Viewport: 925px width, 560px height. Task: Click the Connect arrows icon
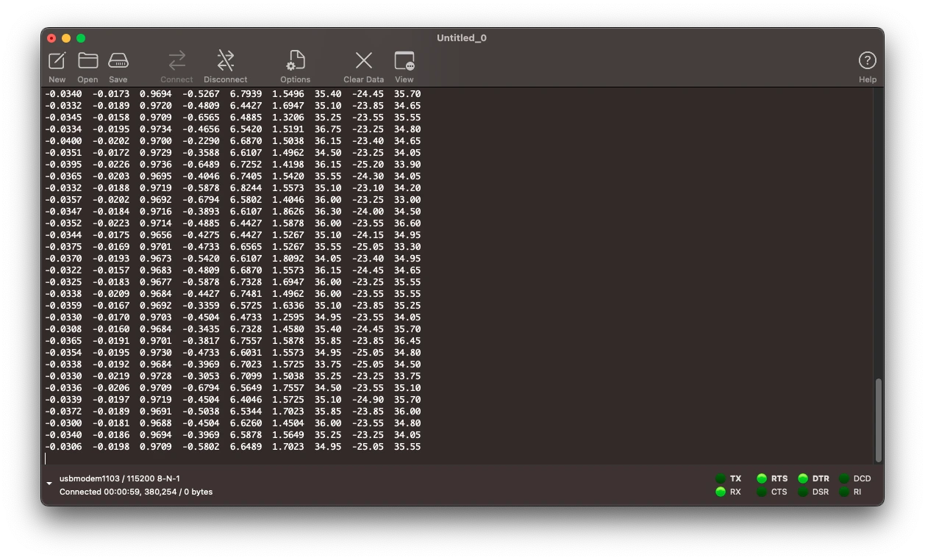[176, 61]
